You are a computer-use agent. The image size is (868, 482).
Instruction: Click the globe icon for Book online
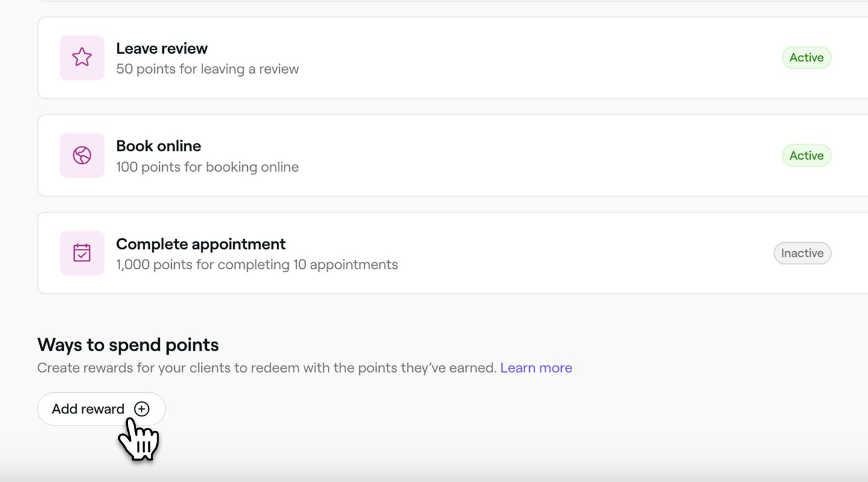coord(82,155)
